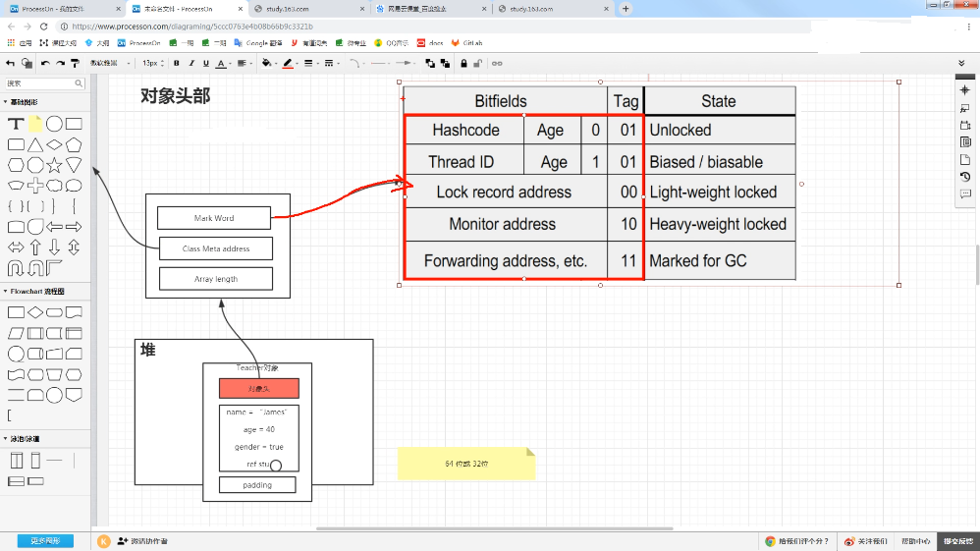980x551 pixels.
Task: Click the undo arrow in the toolbar
Action: click(x=45, y=63)
